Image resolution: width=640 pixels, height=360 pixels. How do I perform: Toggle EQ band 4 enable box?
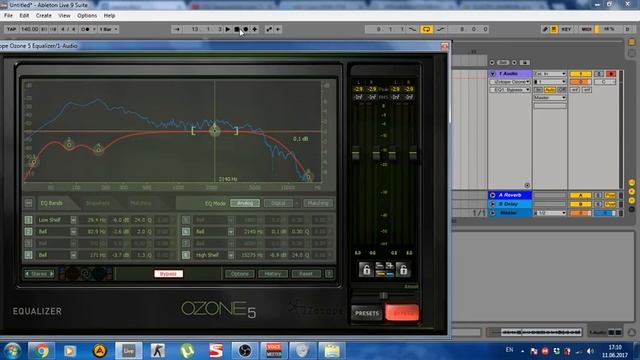tap(28, 255)
